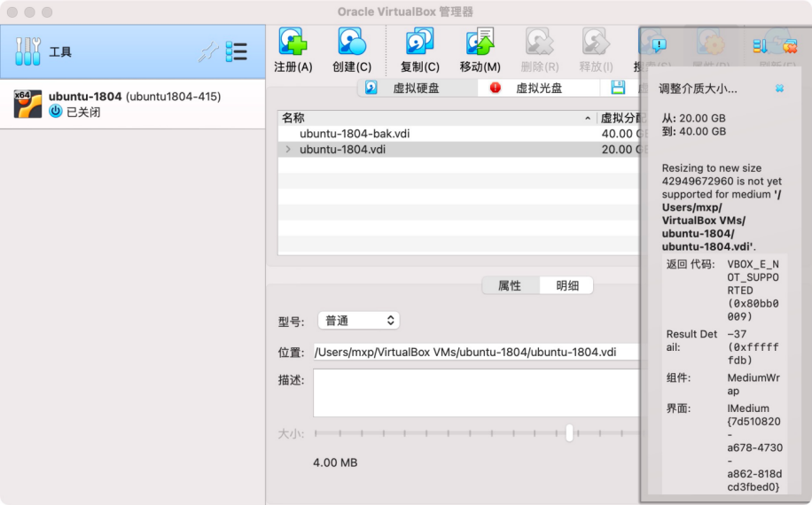
Task: Click the Register (注册) disk toolbar icon
Action: (293, 42)
